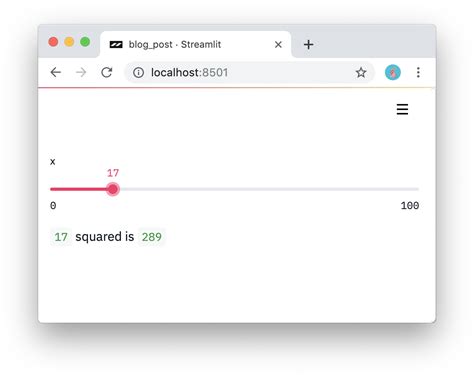This screenshot has width=474, height=376.
Task: Click the text 'squared is'
Action: (105, 237)
